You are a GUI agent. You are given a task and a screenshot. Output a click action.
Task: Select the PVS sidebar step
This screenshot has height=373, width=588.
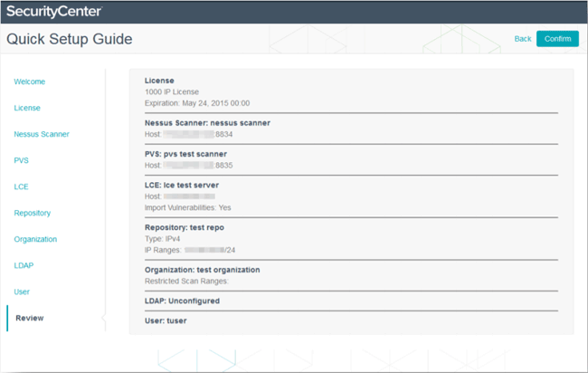(22, 160)
